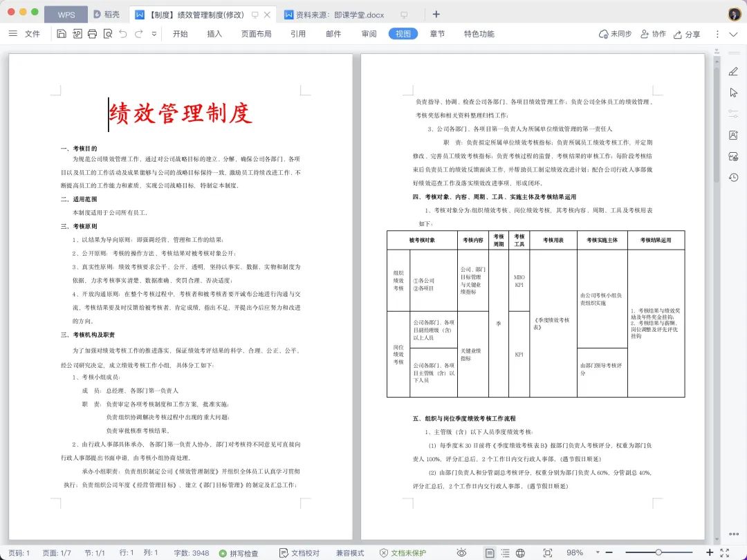Open the 文件 menu
The image size is (747, 560).
click(33, 34)
